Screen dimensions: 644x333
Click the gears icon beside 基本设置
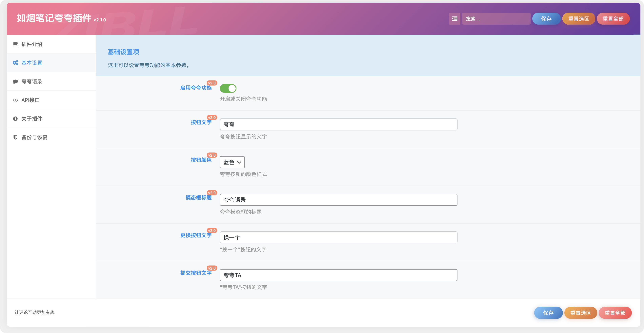point(15,63)
